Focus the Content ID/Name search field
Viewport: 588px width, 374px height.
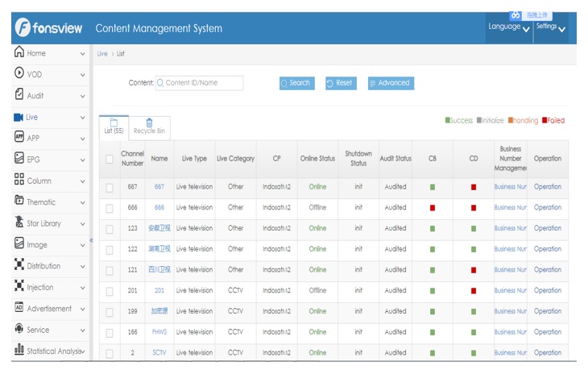pyautogui.click(x=199, y=83)
